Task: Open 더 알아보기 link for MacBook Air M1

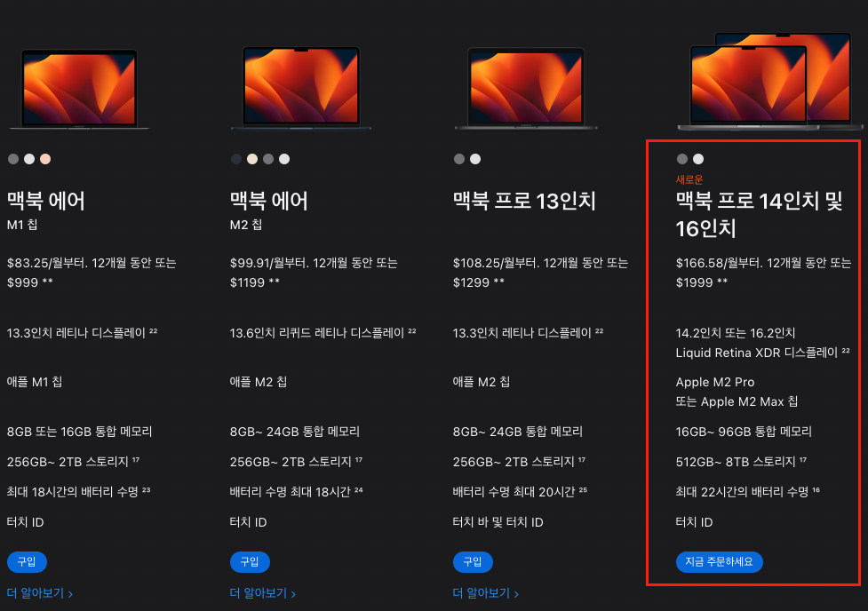Action: tap(40, 593)
